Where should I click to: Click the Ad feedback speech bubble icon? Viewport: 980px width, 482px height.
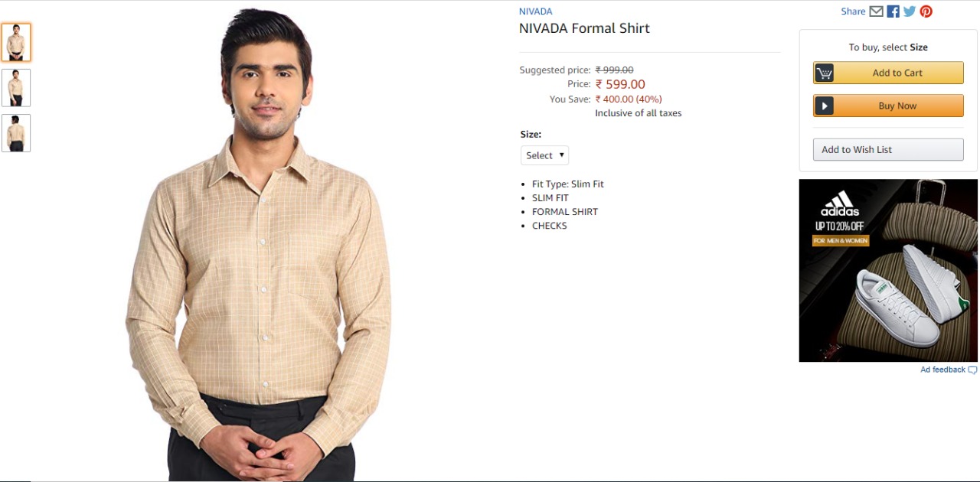pos(972,370)
